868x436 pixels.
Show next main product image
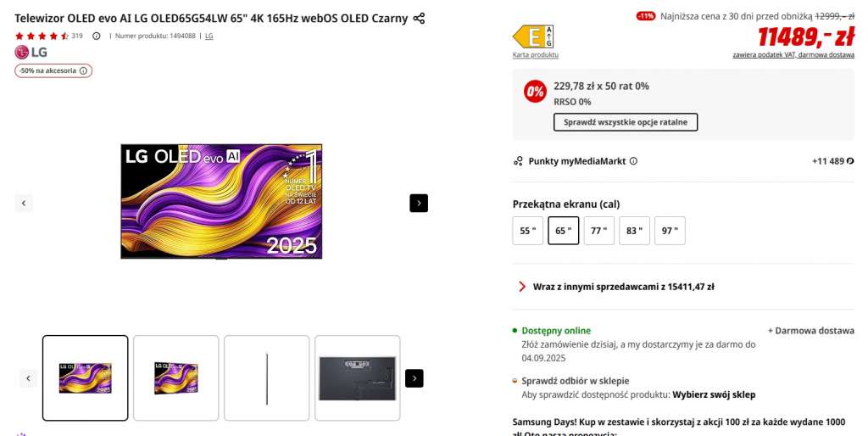(419, 203)
